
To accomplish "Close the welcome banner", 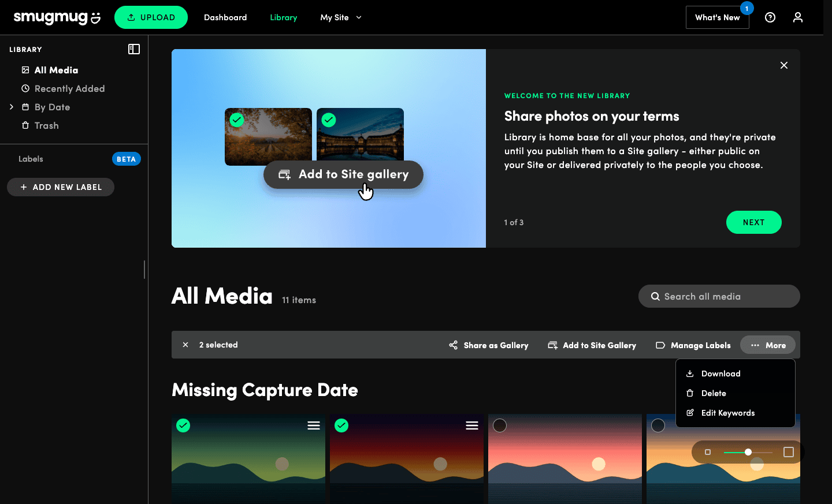I will tap(784, 65).
